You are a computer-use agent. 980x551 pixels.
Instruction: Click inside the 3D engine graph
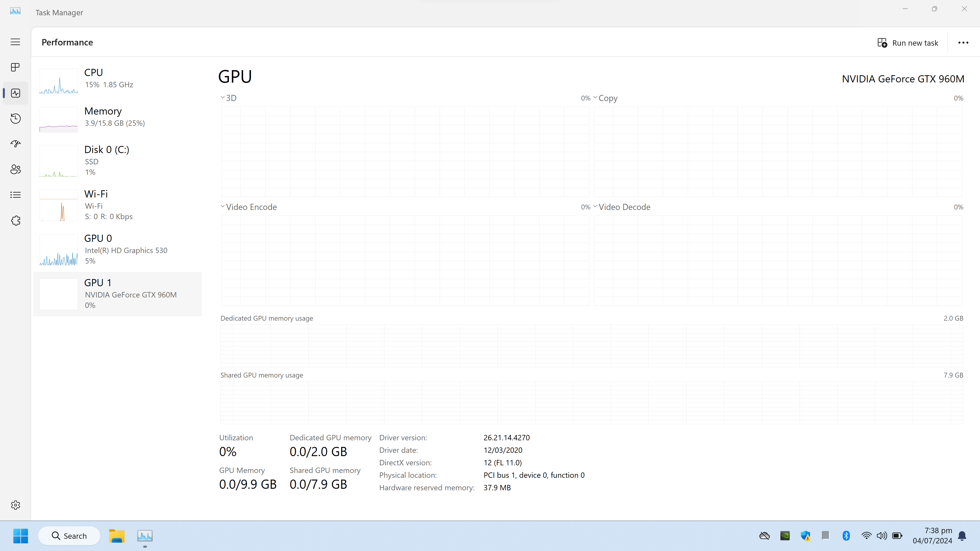click(405, 152)
